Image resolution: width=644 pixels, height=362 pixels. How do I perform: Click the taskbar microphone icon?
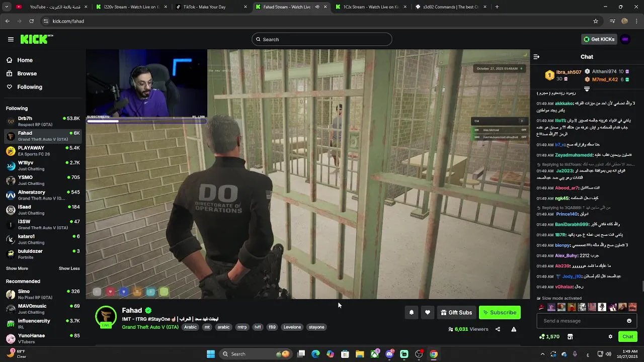[x=575, y=354]
